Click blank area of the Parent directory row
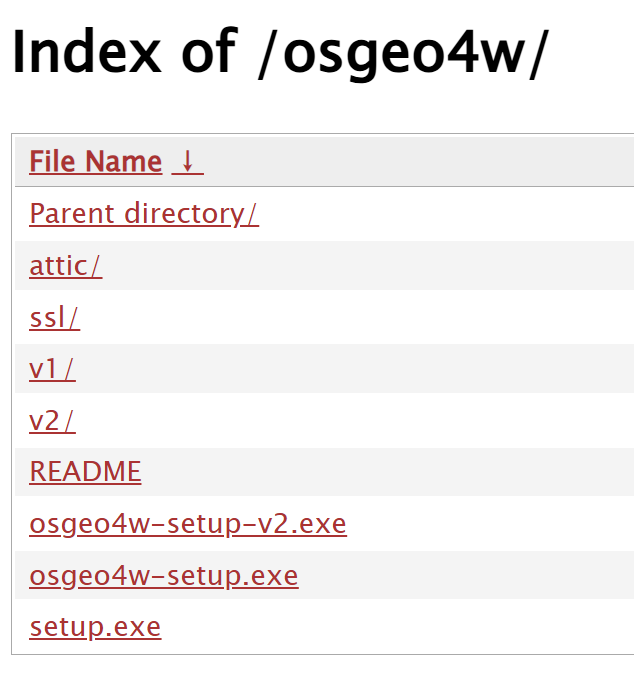 click(x=446, y=214)
